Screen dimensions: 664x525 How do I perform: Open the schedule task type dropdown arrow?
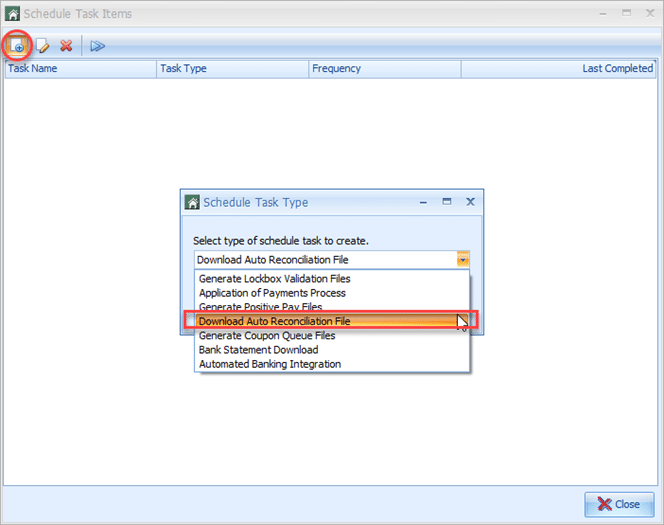(x=463, y=260)
